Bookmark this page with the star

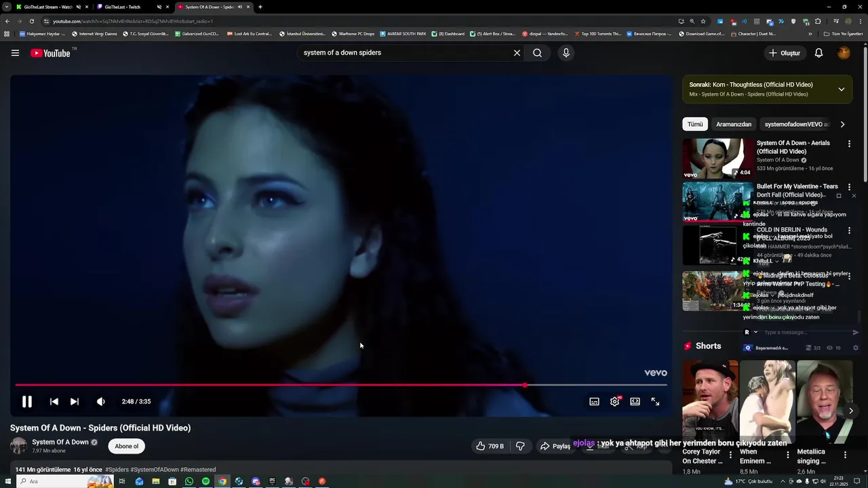[703, 21]
